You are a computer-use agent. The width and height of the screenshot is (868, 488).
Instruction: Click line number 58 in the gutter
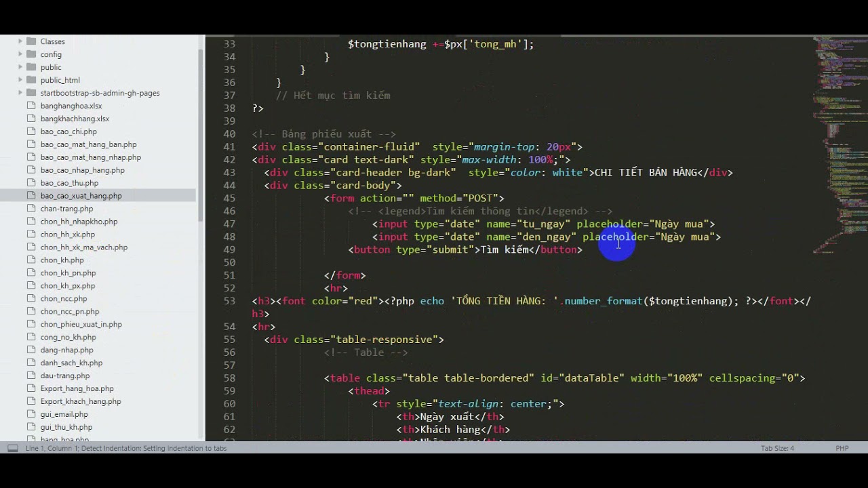(229, 378)
